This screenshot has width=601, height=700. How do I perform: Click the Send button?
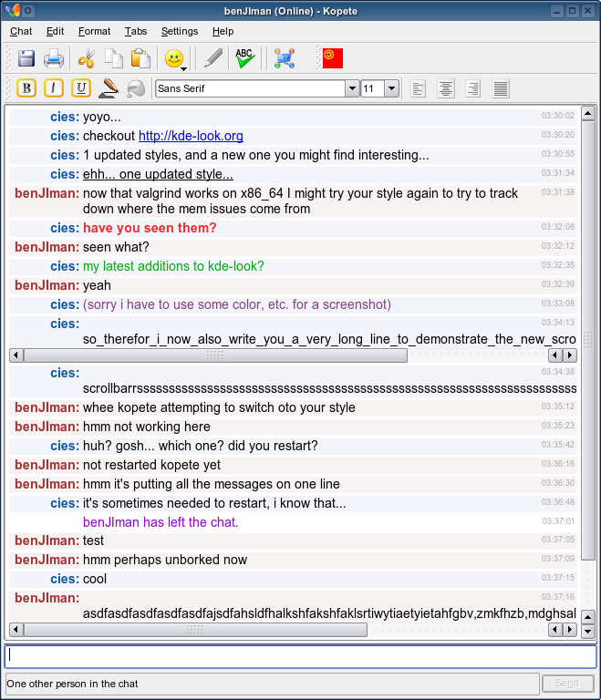tap(567, 683)
